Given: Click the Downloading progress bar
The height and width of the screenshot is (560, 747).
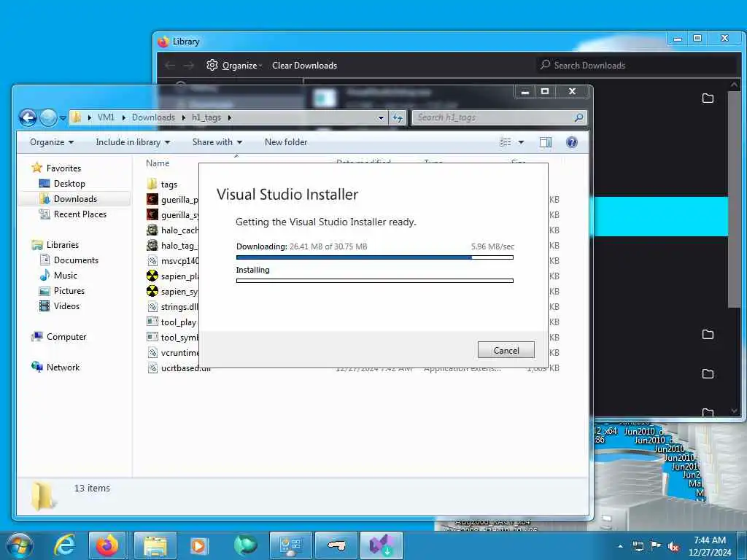Looking at the screenshot, I should [374, 257].
